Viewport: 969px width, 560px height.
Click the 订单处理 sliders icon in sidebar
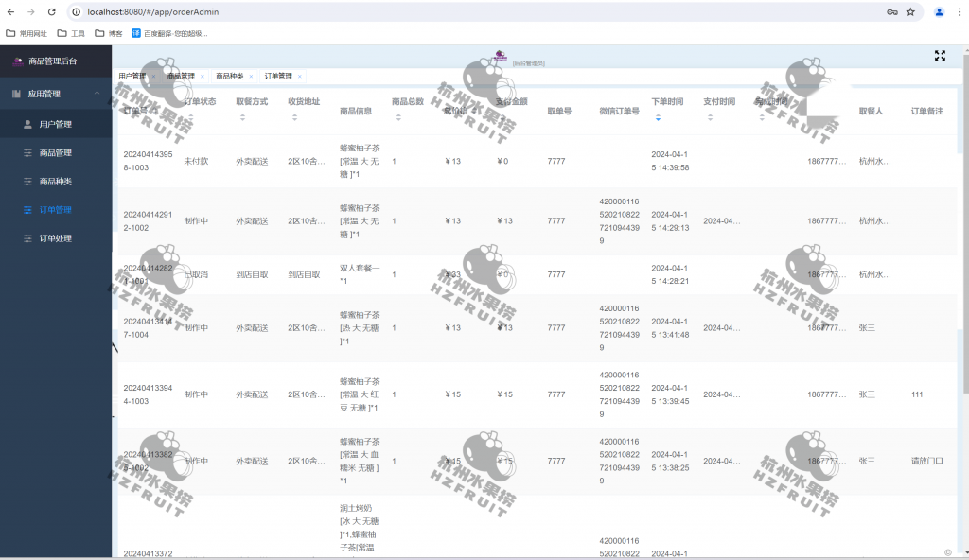tap(27, 238)
